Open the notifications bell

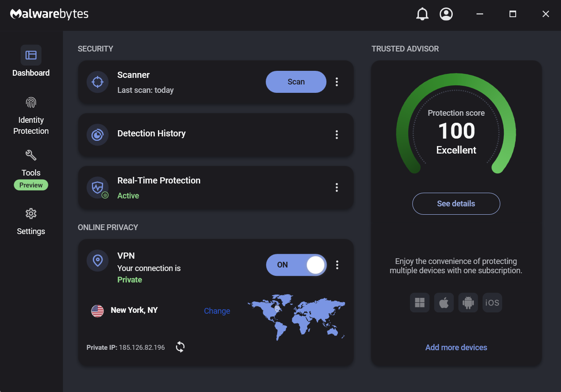422,14
